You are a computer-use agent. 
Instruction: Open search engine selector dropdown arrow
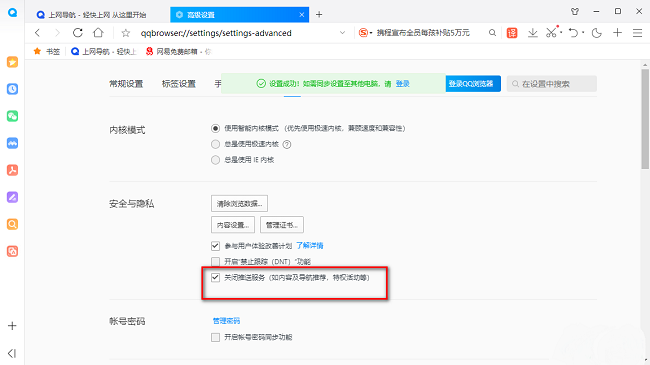(371, 33)
